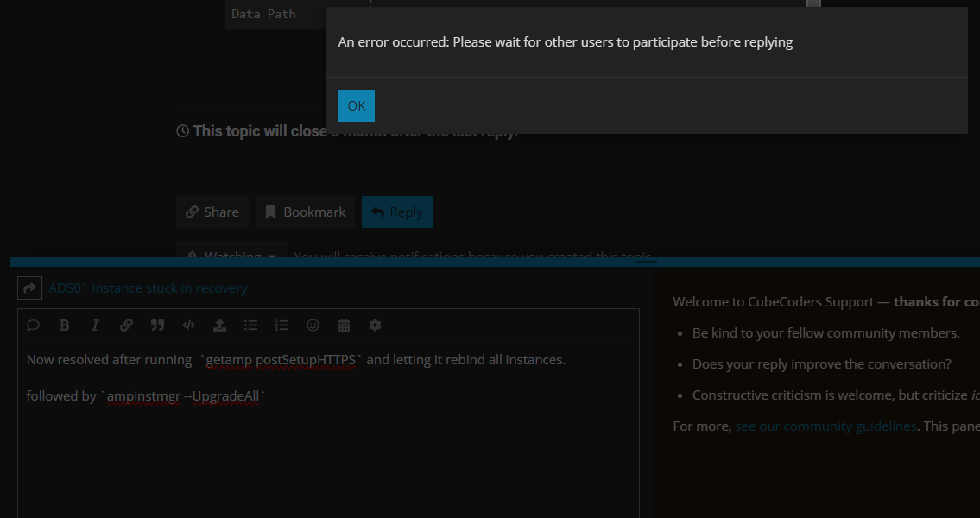Start a numbered list in the composer
The image size is (980, 518).
(x=281, y=325)
